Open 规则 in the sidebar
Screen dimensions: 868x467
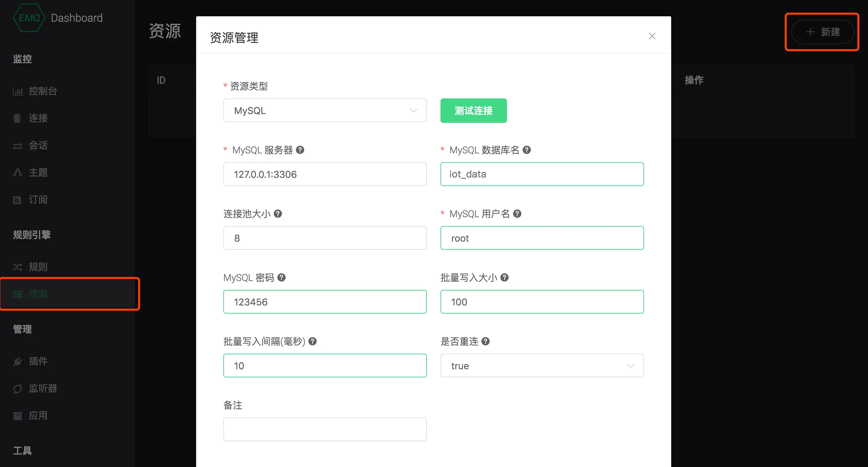click(38, 267)
